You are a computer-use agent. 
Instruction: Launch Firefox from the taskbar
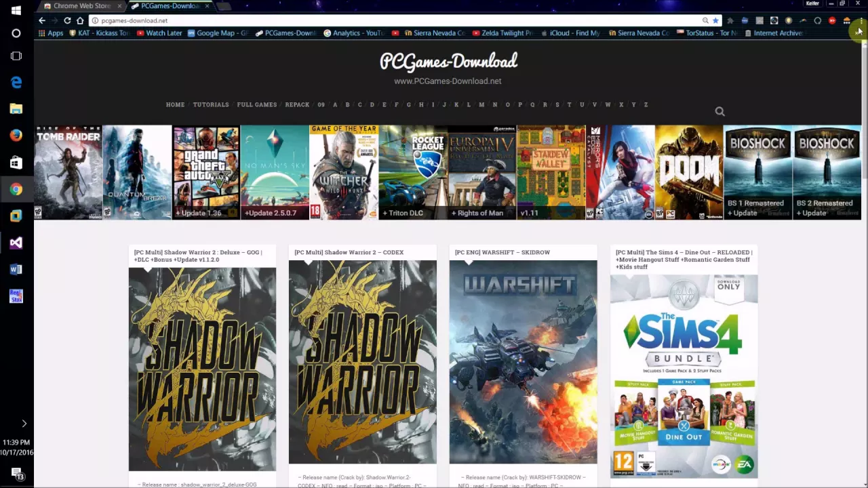[x=16, y=136]
